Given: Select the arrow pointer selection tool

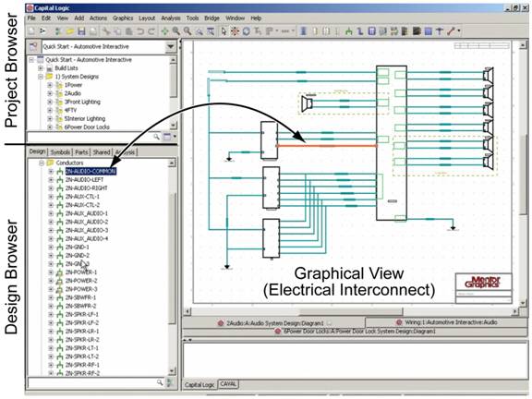Looking at the screenshot, I should (224, 31).
